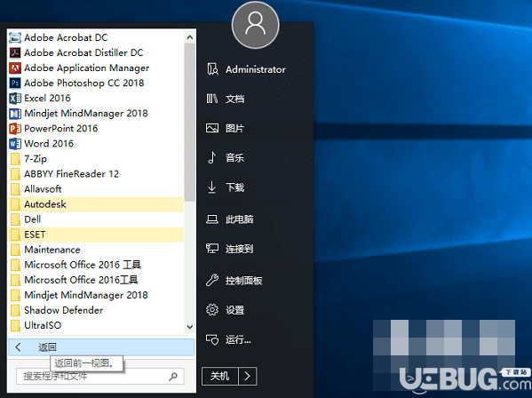Open Adobe Photoshop CC 2018 icon
The image size is (532, 398).
pyautogui.click(x=15, y=83)
